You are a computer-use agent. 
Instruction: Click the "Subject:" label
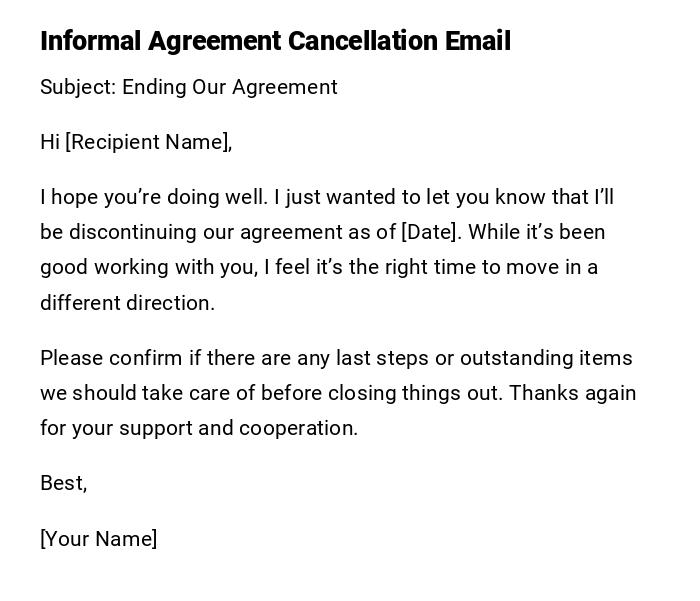tap(78, 87)
